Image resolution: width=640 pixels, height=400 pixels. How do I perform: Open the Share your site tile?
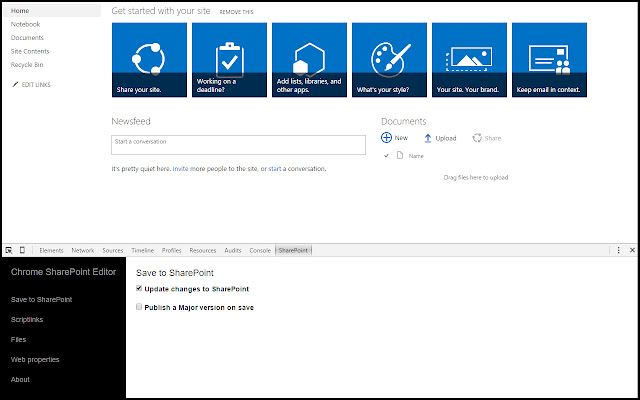(x=149, y=60)
